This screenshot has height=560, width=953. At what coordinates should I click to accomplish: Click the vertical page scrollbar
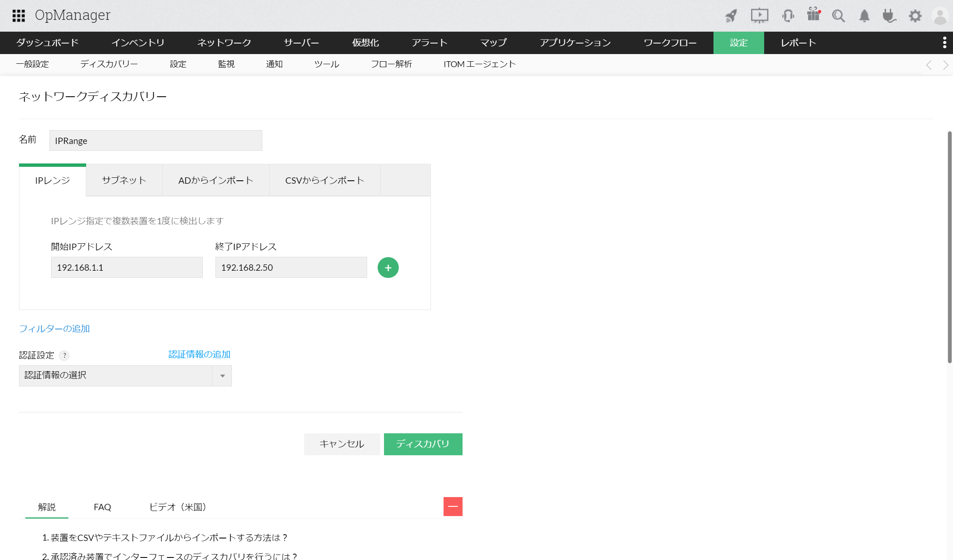950,247
